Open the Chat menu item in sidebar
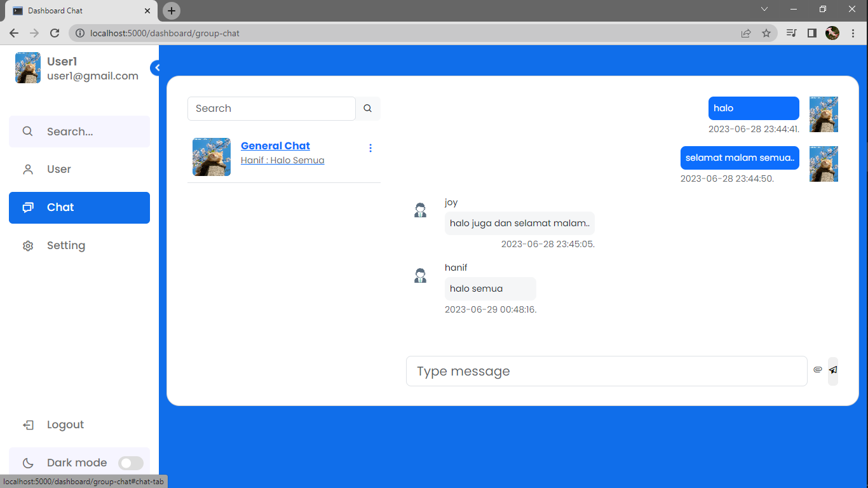Viewport: 868px width, 488px height. pos(79,208)
